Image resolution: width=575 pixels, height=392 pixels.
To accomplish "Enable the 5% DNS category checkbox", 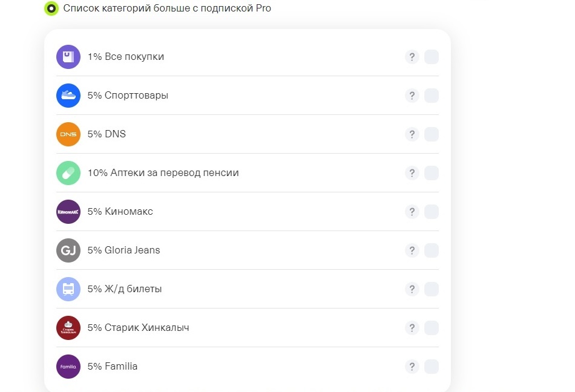I will point(432,134).
